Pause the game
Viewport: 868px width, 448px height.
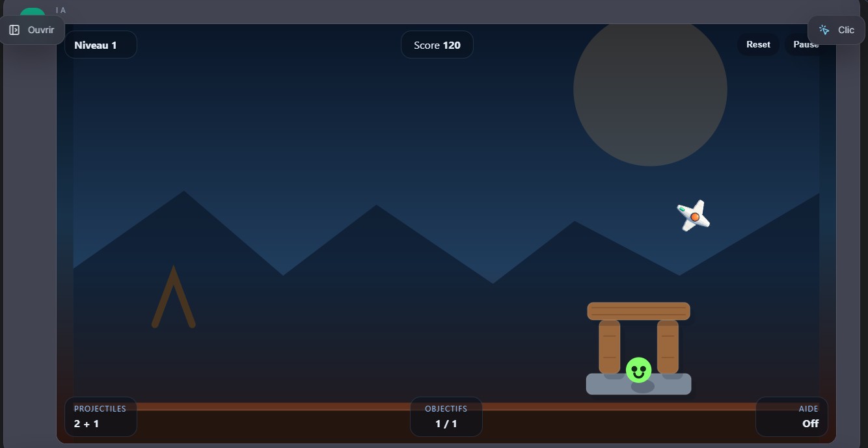click(x=806, y=44)
